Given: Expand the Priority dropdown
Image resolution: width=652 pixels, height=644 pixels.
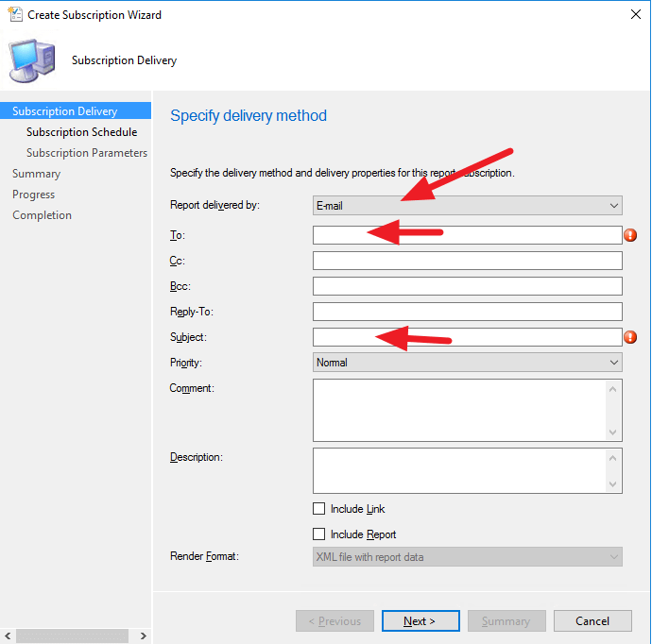Looking at the screenshot, I should (x=467, y=363).
